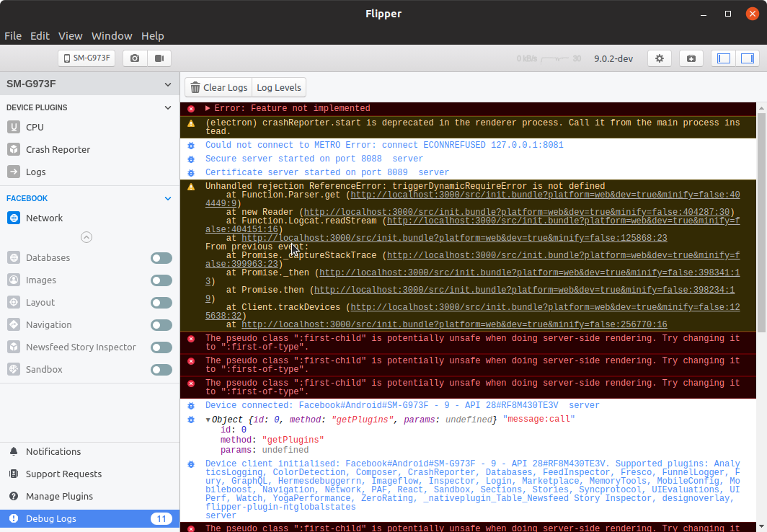Collapse the SM-G973F device section
The height and width of the screenshot is (532, 767).
click(168, 84)
